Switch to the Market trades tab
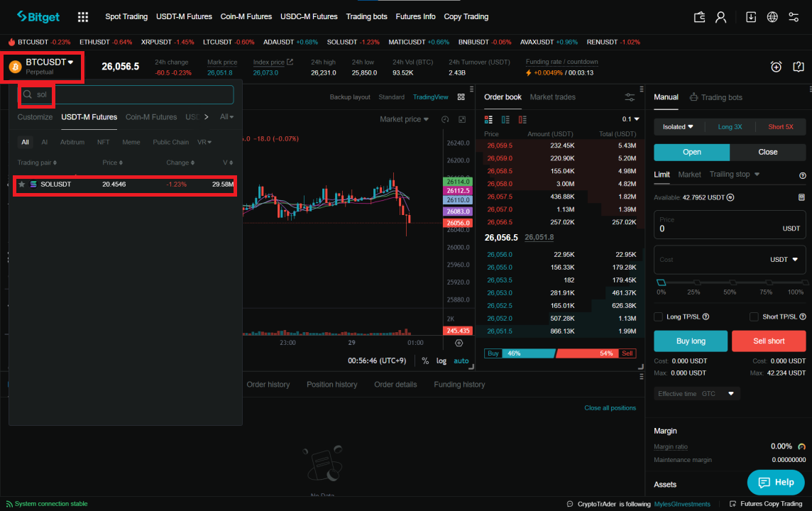Image resolution: width=812 pixels, height=511 pixels. tap(552, 97)
